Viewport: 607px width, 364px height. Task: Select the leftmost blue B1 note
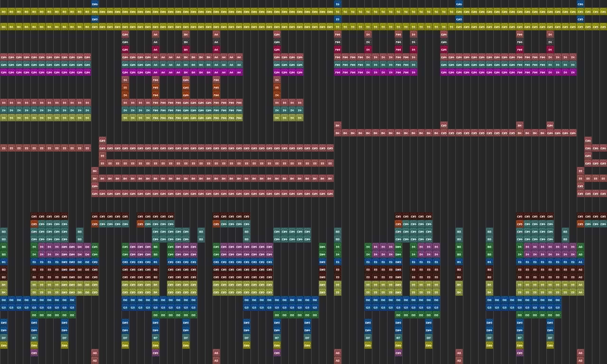[4, 262]
